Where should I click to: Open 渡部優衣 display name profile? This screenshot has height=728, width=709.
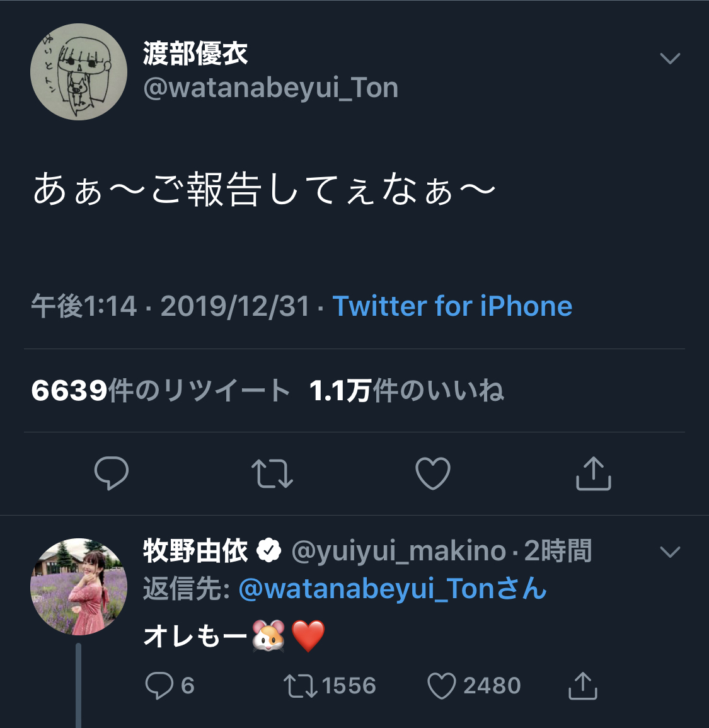[195, 54]
